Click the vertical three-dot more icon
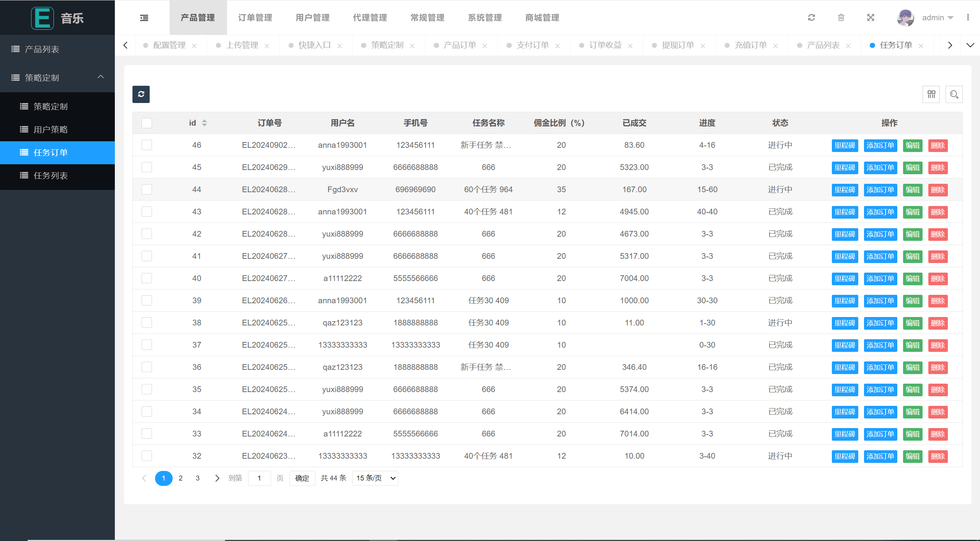Screen dimensions: 980x541 (968, 18)
